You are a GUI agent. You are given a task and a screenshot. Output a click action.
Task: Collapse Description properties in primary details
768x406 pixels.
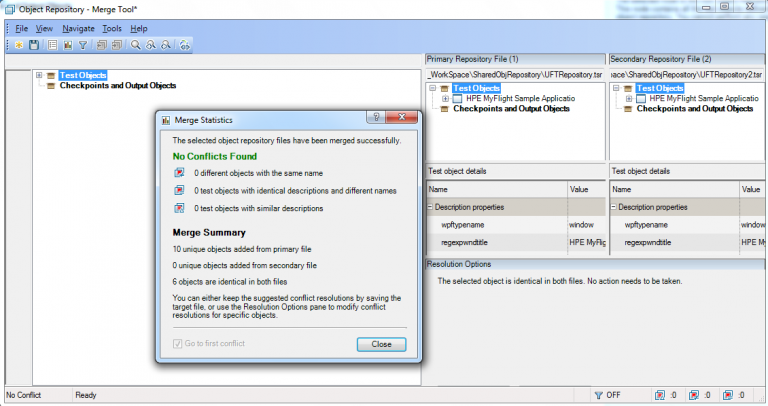point(431,207)
